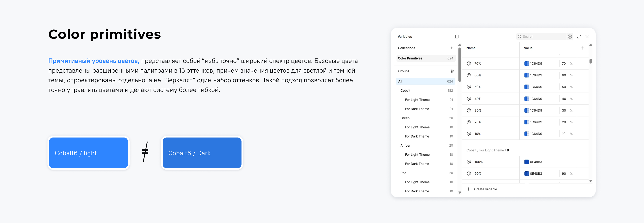Click the Name column header
Image resolution: width=644 pixels, height=223 pixels.
(x=471, y=48)
